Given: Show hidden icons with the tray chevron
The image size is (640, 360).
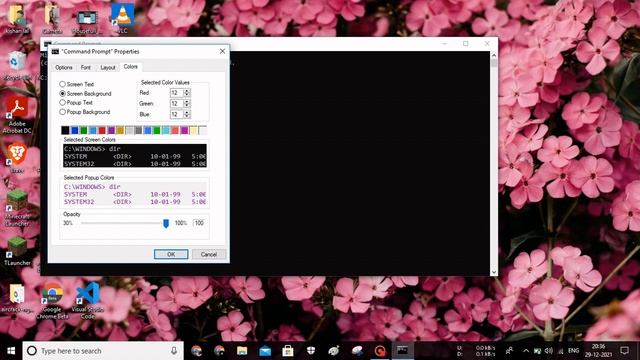Looking at the screenshot, I should click(526, 351).
